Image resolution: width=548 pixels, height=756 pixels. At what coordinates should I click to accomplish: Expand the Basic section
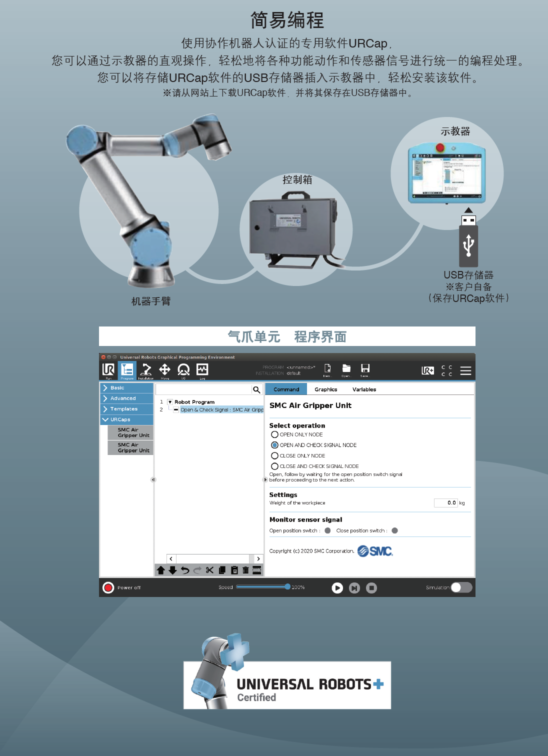pyautogui.click(x=126, y=388)
